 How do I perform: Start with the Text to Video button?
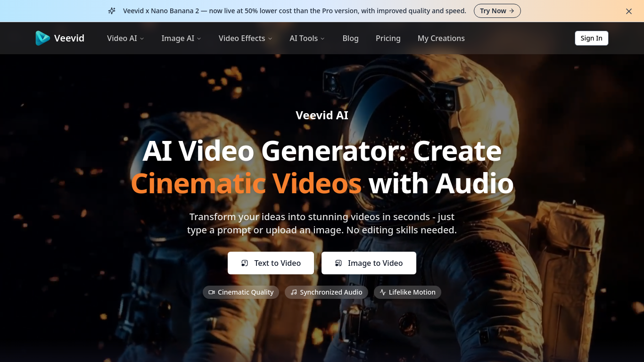pyautogui.click(x=271, y=263)
